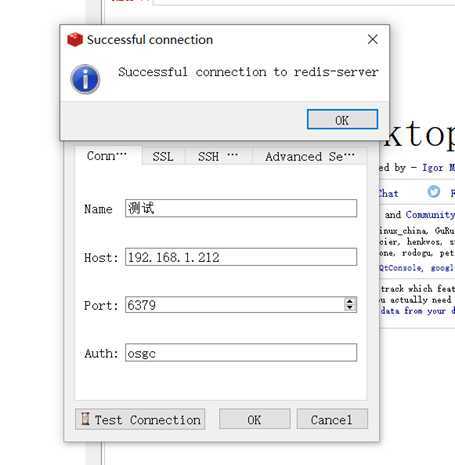This screenshot has width=455, height=465.
Task: Select the Connection tab
Action: [107, 155]
